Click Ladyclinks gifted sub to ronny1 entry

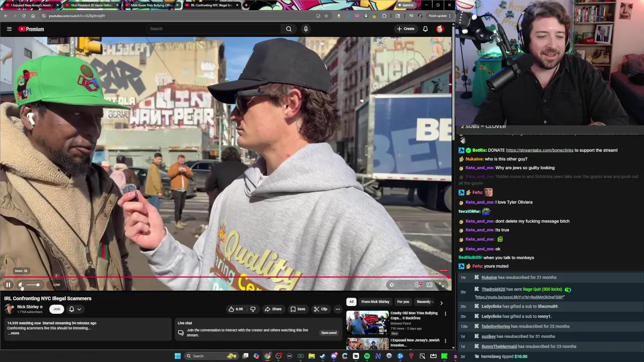pyautogui.click(x=516, y=316)
